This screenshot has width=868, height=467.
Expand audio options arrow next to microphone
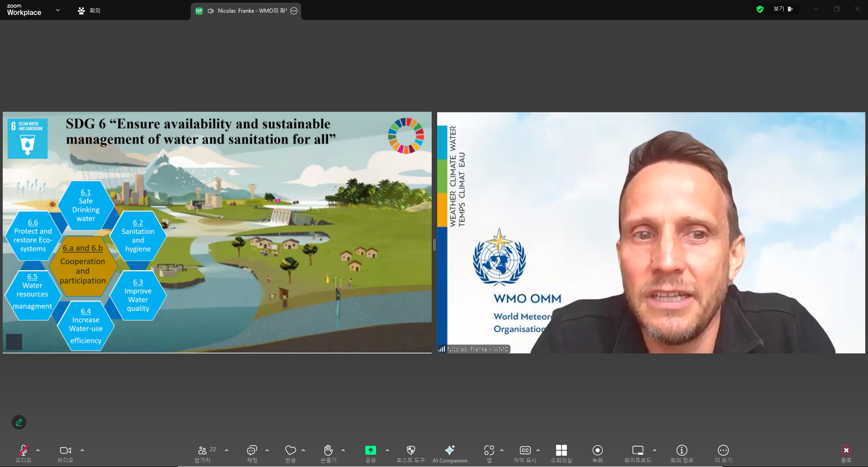[38, 450]
